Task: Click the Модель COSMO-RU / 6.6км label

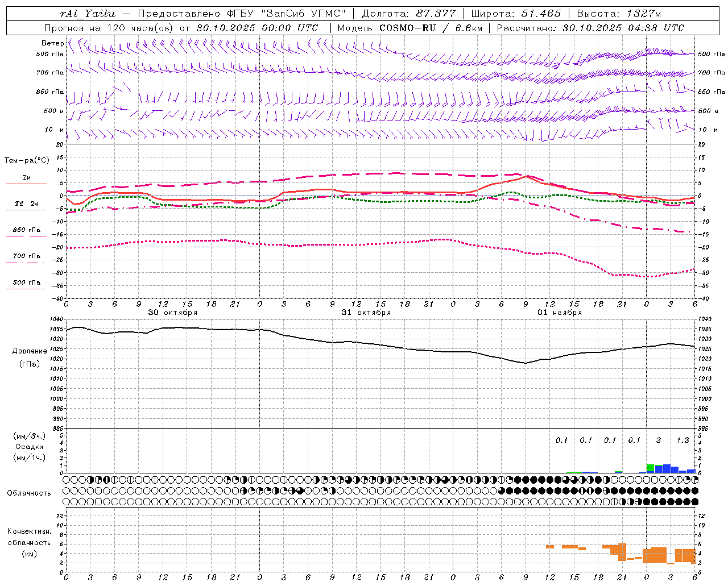Action: pos(409,28)
